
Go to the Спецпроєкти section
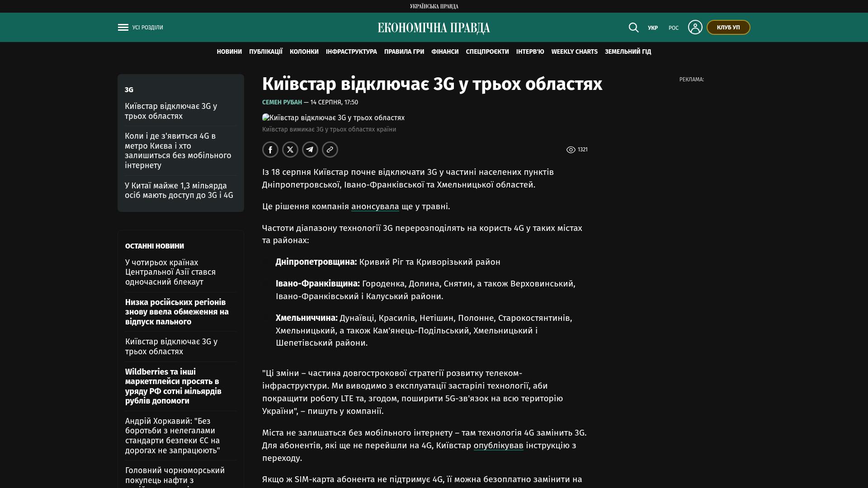tap(487, 52)
